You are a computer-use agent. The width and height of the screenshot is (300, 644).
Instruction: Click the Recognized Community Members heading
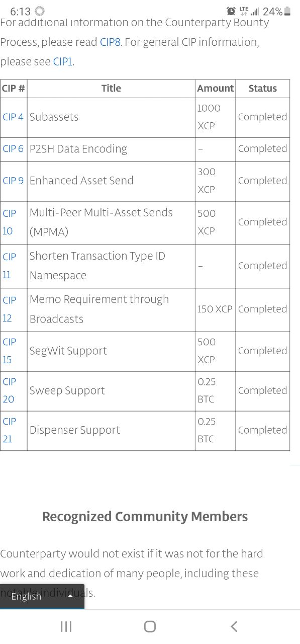click(x=145, y=517)
